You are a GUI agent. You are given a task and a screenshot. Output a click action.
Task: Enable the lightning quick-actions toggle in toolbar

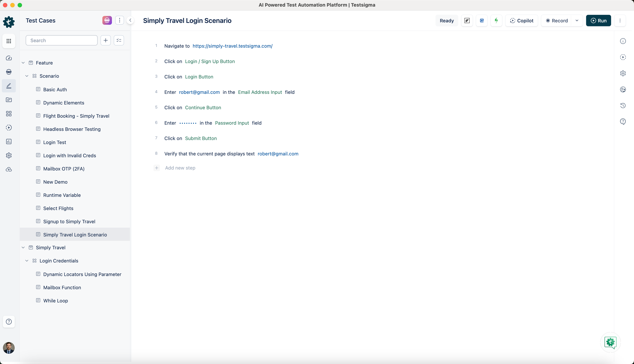(496, 21)
